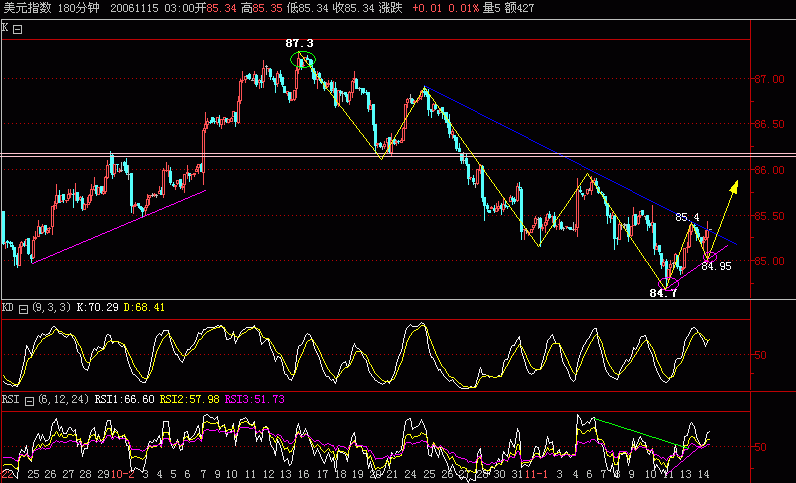Click the 16 date label
Viewport: 796px width, 483px height.
click(304, 474)
